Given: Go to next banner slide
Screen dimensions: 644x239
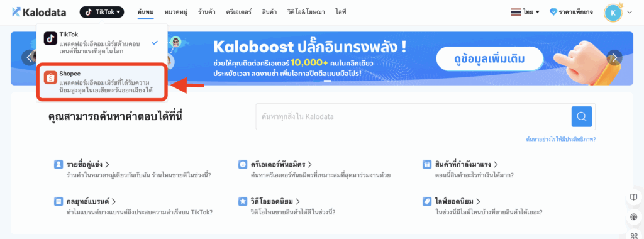Looking at the screenshot, I should (x=614, y=57).
